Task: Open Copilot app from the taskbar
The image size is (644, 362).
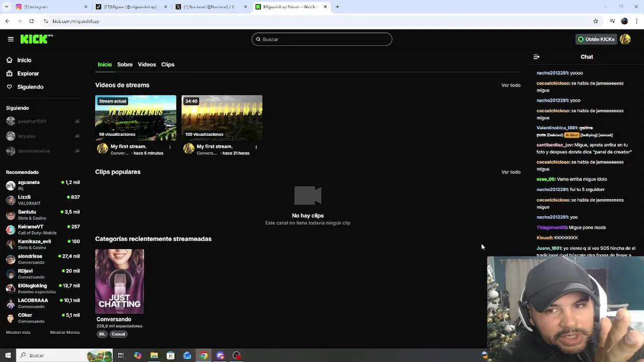Action: (137, 355)
